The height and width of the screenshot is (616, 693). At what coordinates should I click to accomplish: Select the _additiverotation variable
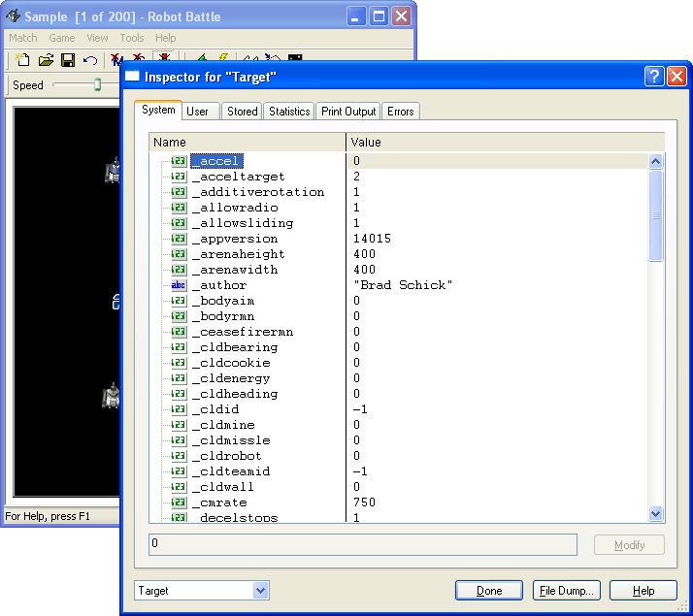258,192
